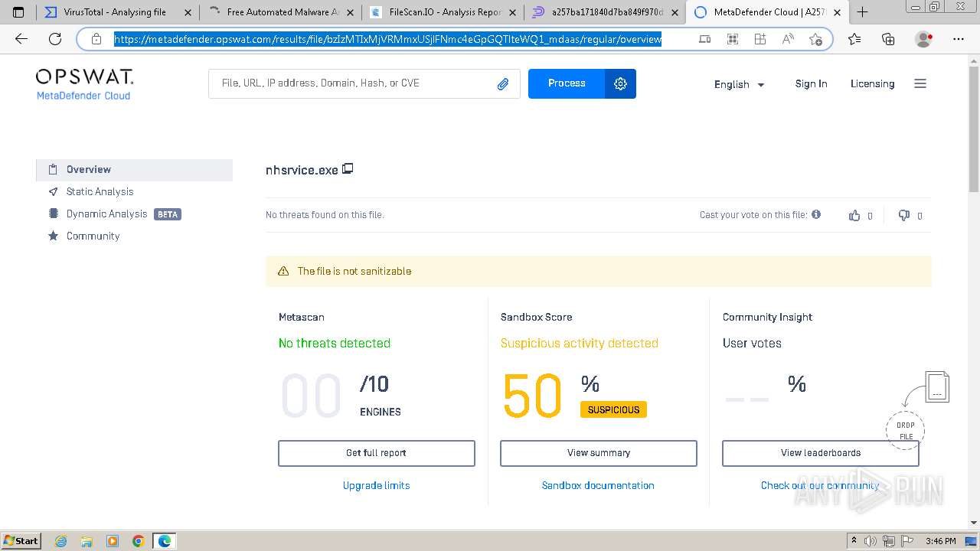Click the QR code icon in address bar
The width and height of the screenshot is (980, 551).
pos(733,39)
